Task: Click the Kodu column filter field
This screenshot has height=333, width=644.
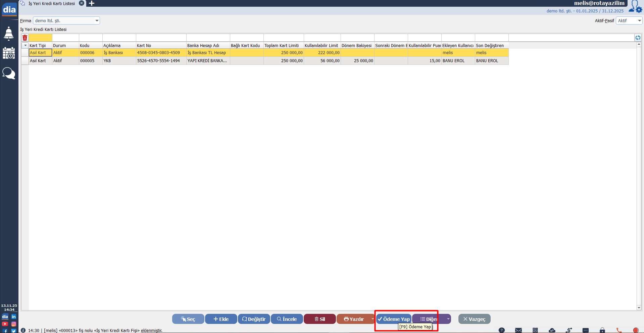Action: tap(91, 38)
